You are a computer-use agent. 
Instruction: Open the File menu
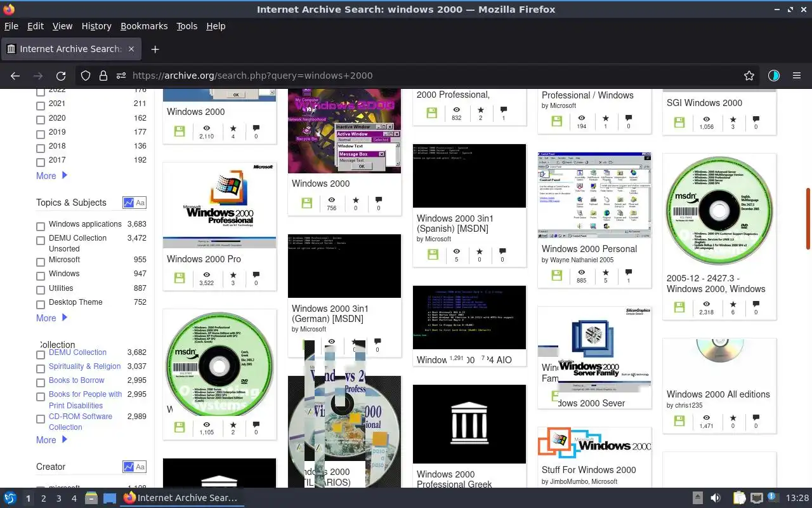pyautogui.click(x=11, y=26)
